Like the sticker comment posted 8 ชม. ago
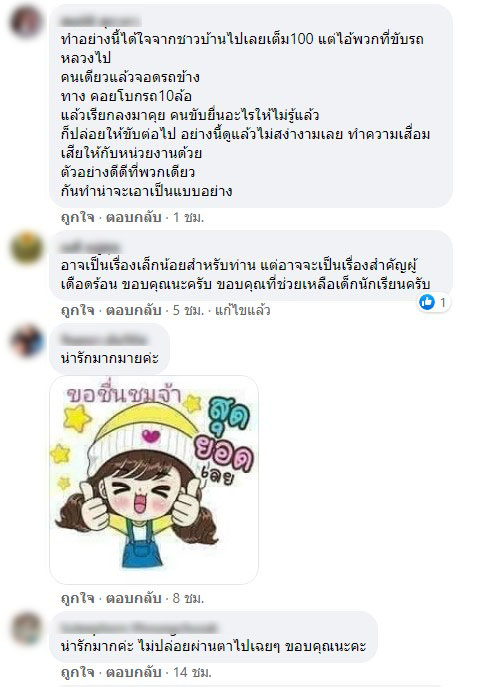495x687 pixels. click(78, 598)
